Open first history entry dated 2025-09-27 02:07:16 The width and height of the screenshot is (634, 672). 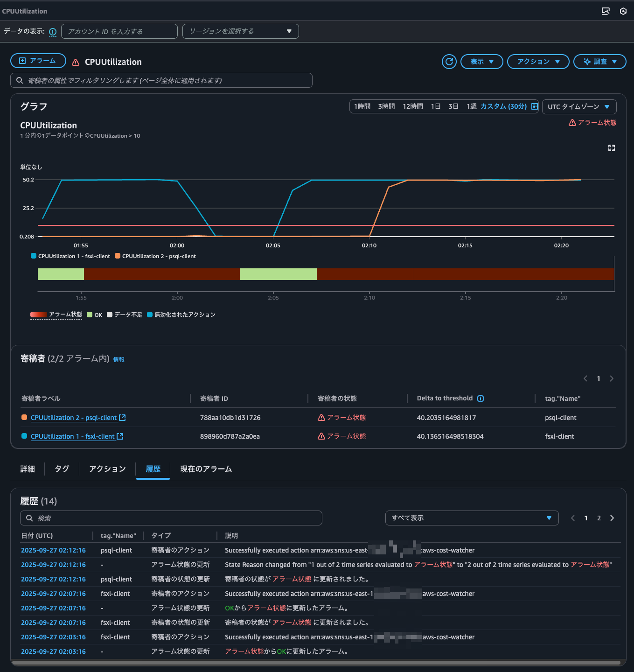(53, 594)
